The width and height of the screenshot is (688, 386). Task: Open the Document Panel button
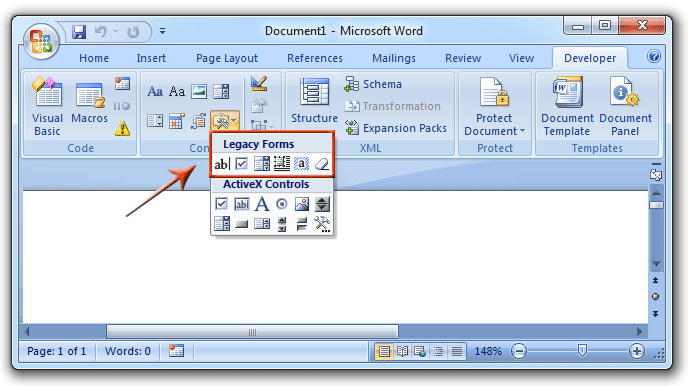[625, 106]
